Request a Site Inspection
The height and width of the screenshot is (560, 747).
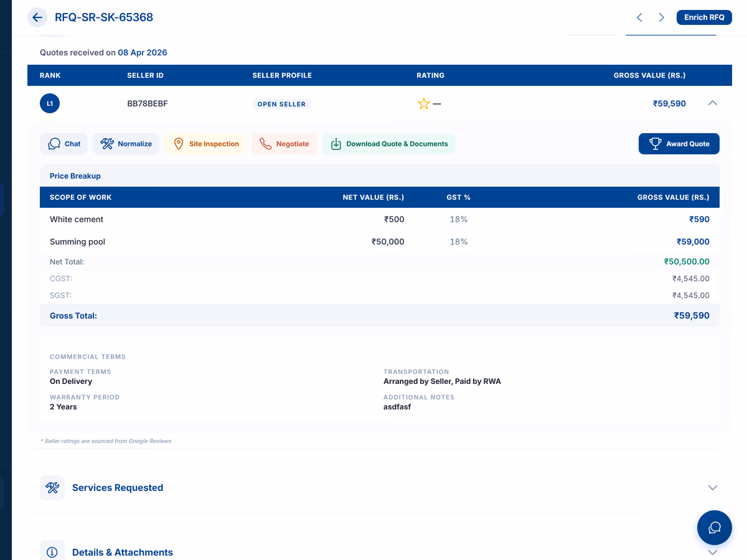pos(205,144)
